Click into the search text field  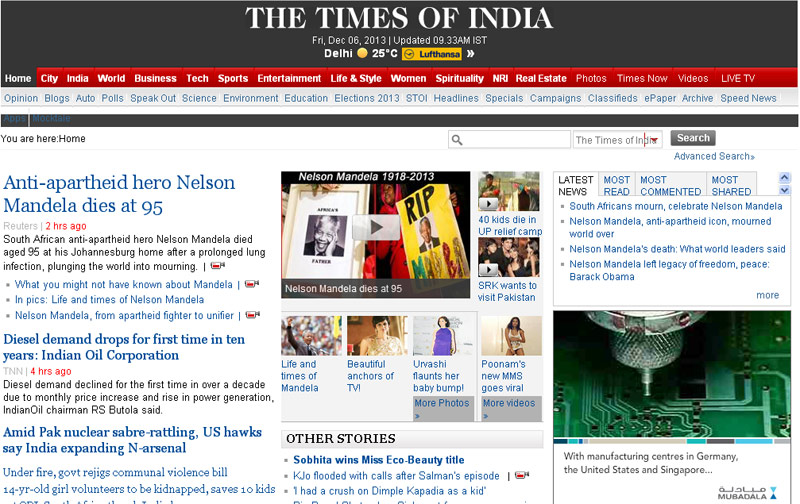coord(509,140)
